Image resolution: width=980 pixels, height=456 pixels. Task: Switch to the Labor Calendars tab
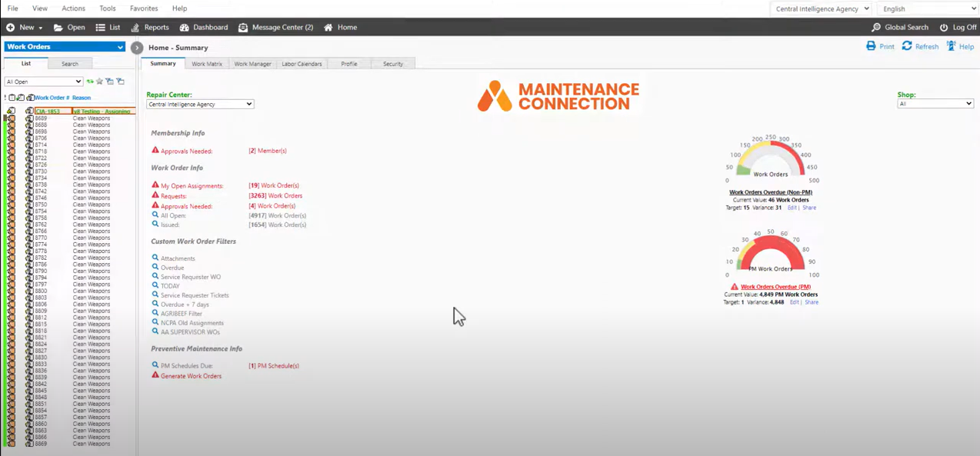point(302,64)
